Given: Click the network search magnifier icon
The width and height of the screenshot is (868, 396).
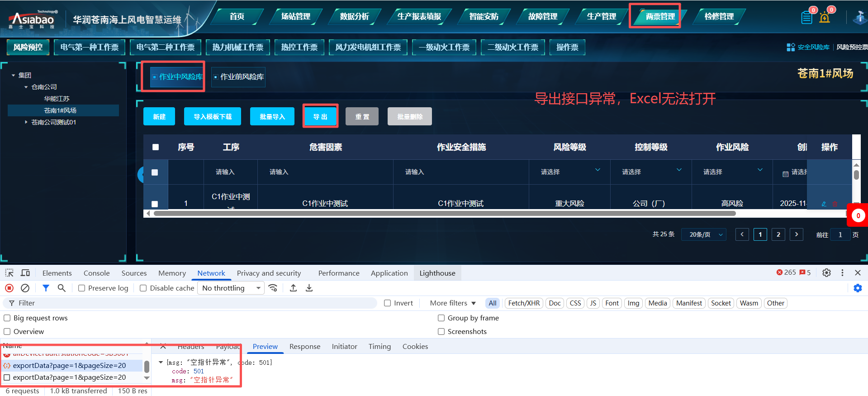Looking at the screenshot, I should point(62,288).
